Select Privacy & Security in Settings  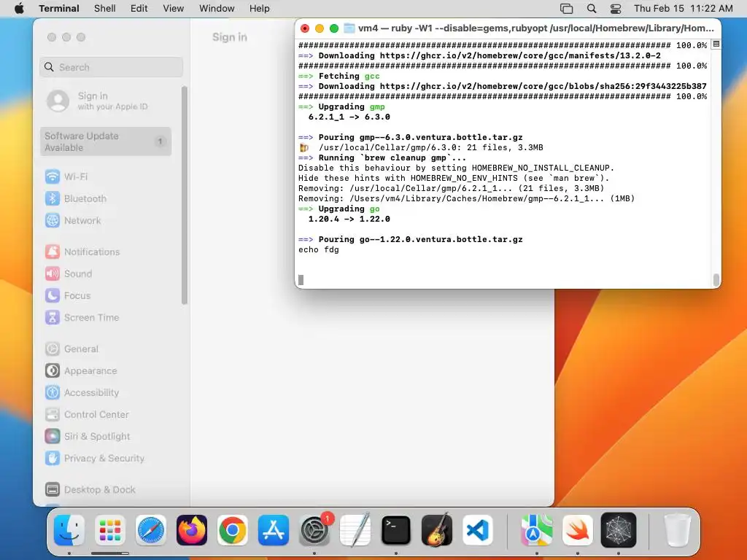coord(106,459)
